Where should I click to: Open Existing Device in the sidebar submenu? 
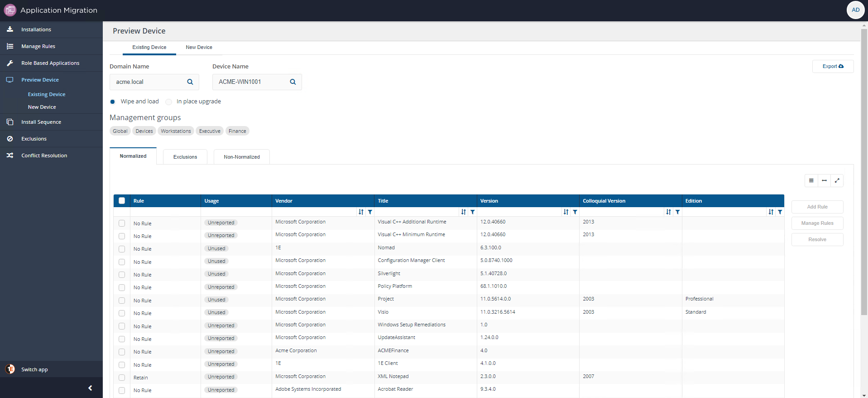click(47, 94)
